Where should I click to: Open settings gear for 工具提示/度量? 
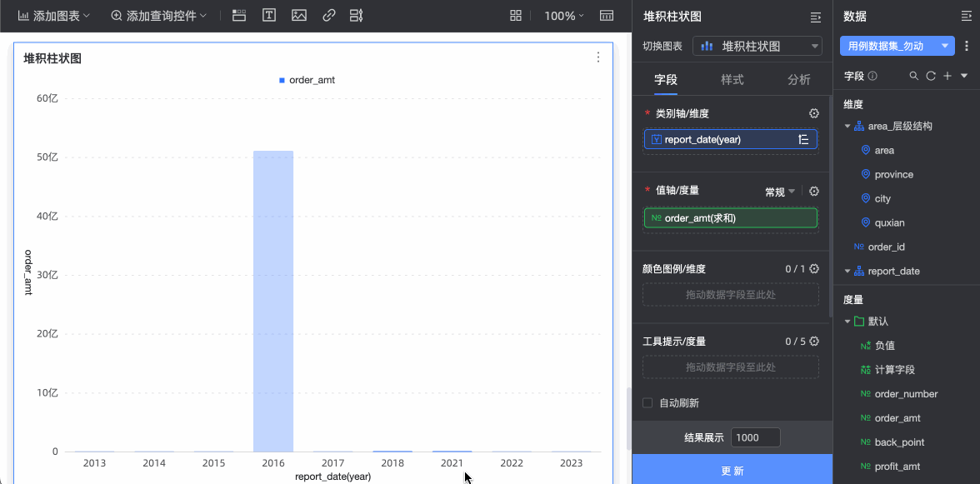(813, 341)
